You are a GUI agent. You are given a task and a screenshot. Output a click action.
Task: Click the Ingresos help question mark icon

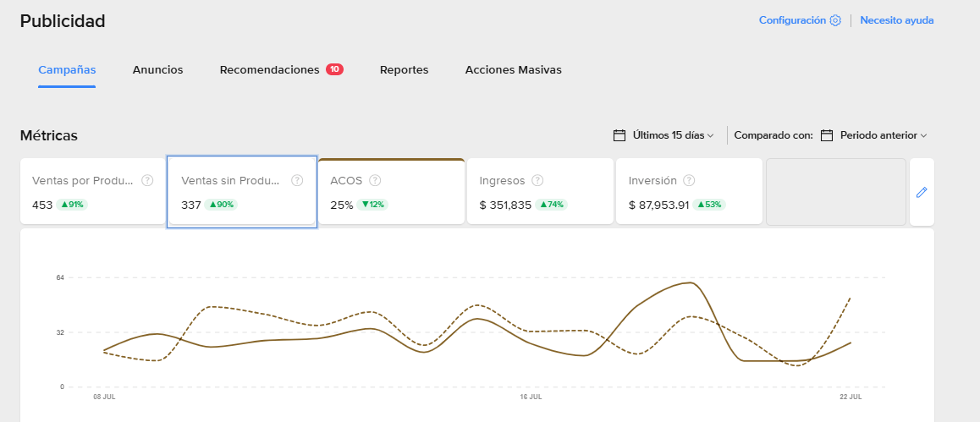pyautogui.click(x=537, y=180)
